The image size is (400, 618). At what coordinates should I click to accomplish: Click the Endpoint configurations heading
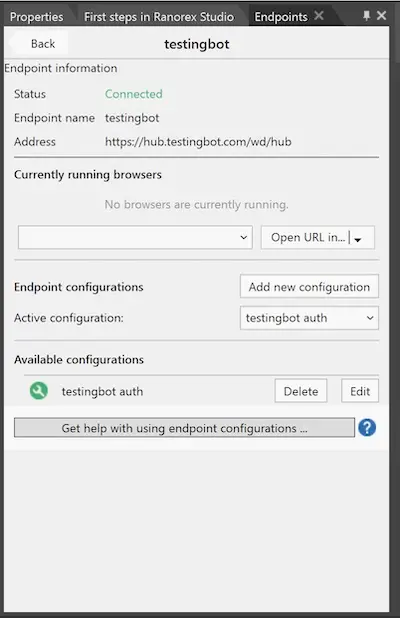[79, 287]
